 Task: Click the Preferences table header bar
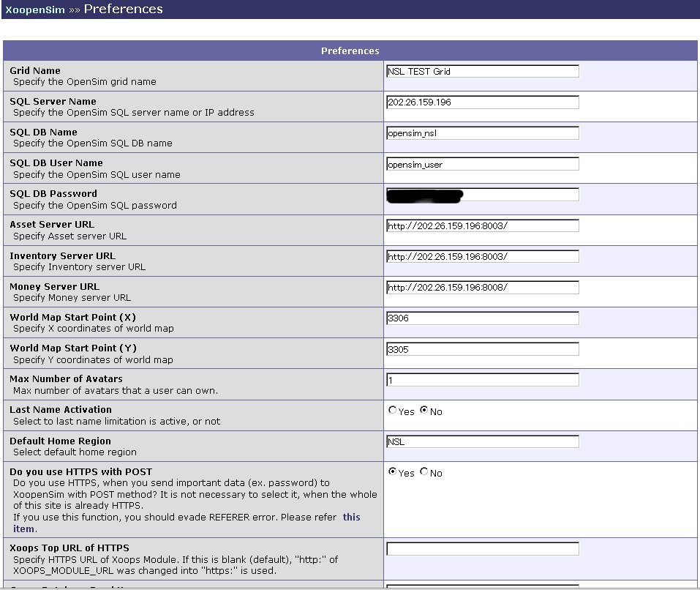click(350, 51)
